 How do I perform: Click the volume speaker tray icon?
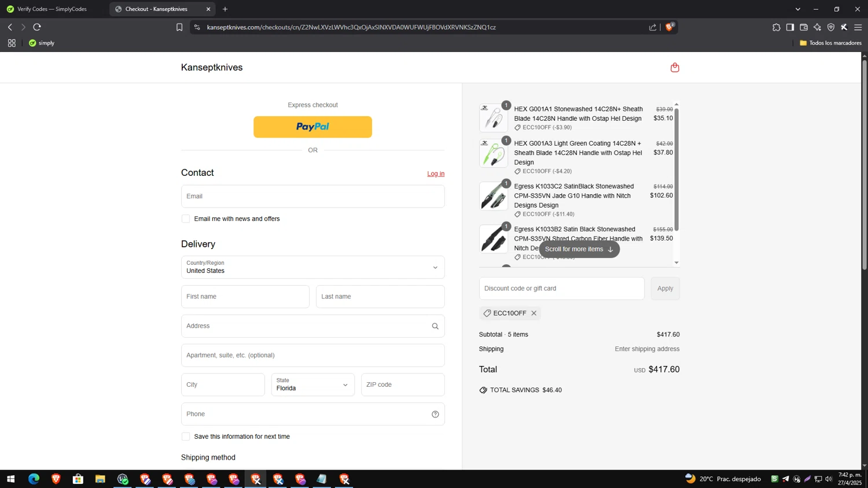coord(829,479)
